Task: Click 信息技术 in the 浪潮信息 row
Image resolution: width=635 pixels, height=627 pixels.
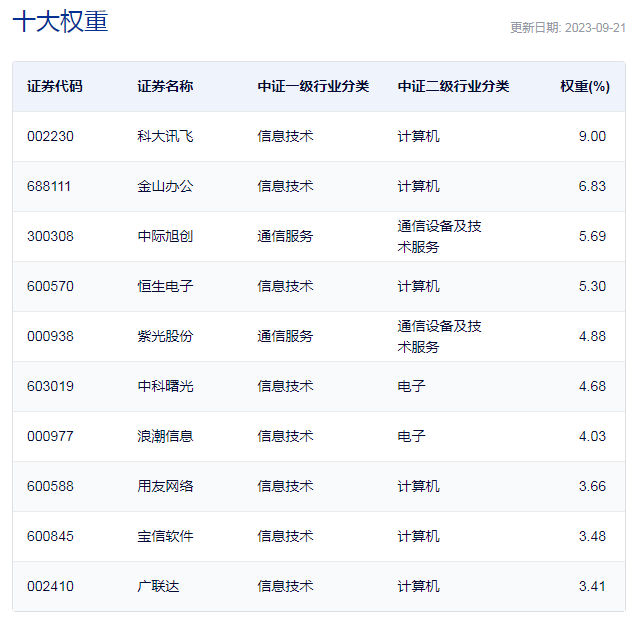Action: 285,436
